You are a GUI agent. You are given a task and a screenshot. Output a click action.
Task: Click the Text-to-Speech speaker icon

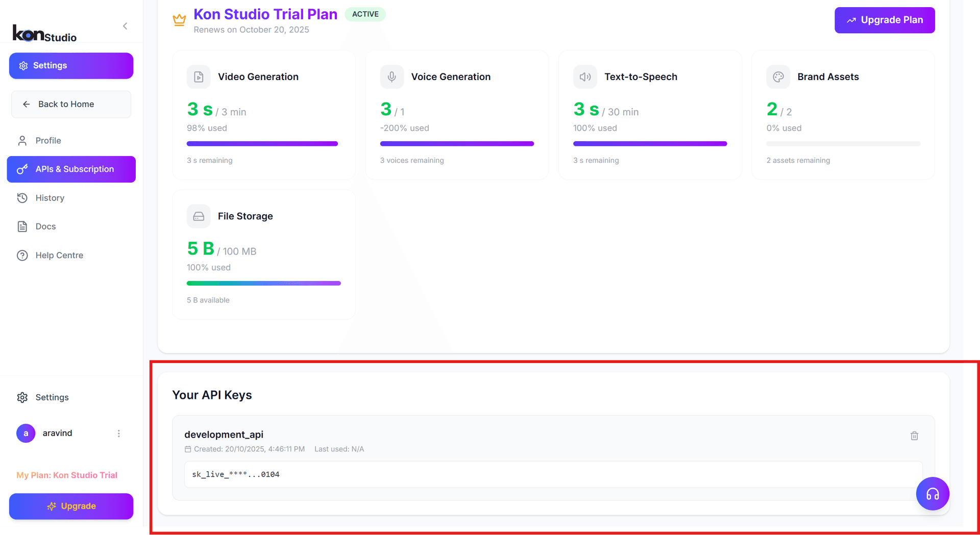point(585,77)
